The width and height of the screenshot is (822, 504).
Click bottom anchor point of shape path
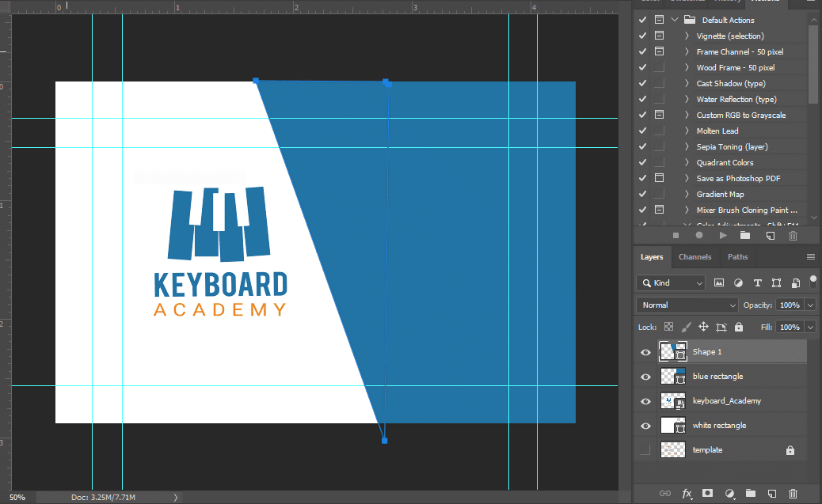[x=384, y=441]
